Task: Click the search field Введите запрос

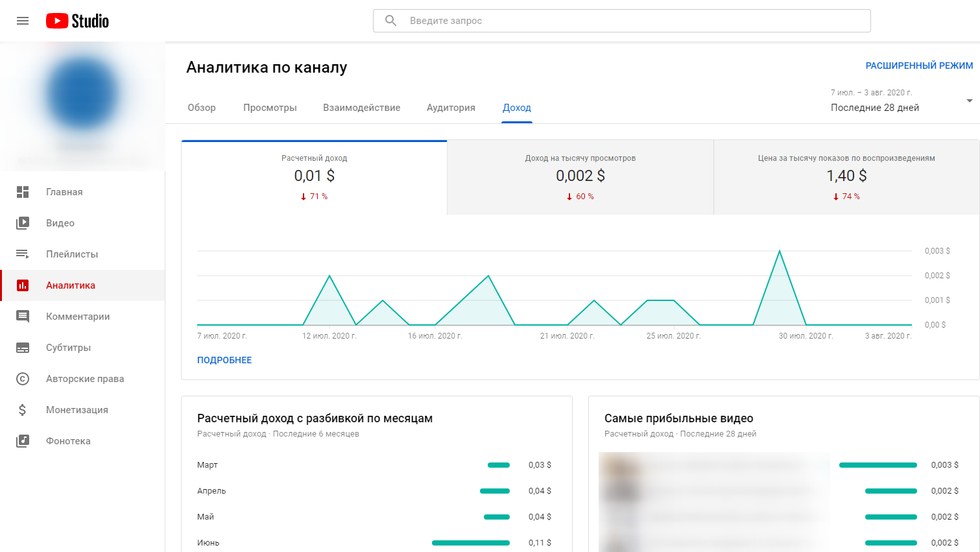Action: [622, 21]
